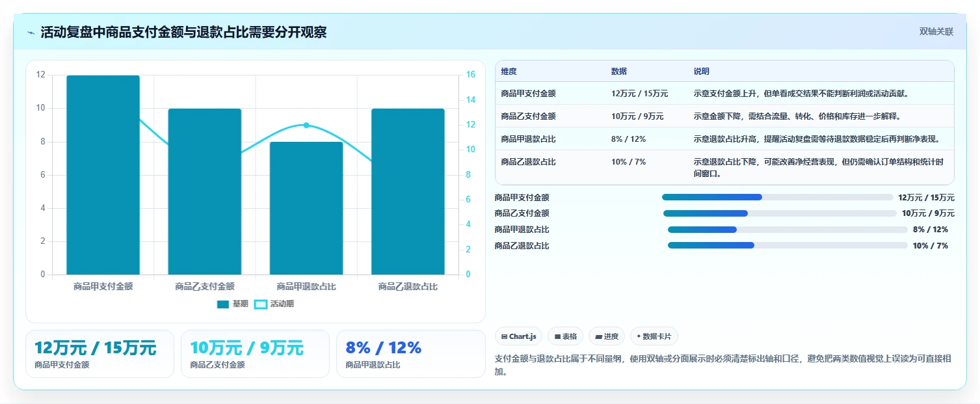Click the 维度 table column header

pyautogui.click(x=509, y=72)
